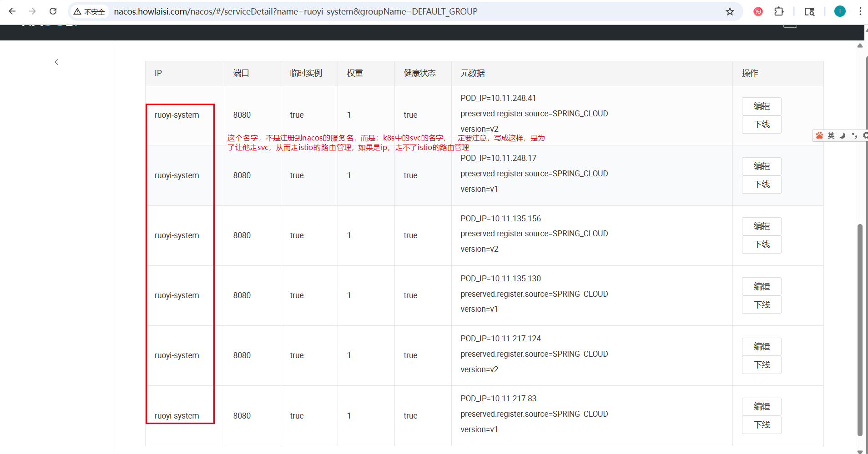The height and width of the screenshot is (454, 868).
Task: Click the Baidu IME paw icon
Action: coord(819,135)
